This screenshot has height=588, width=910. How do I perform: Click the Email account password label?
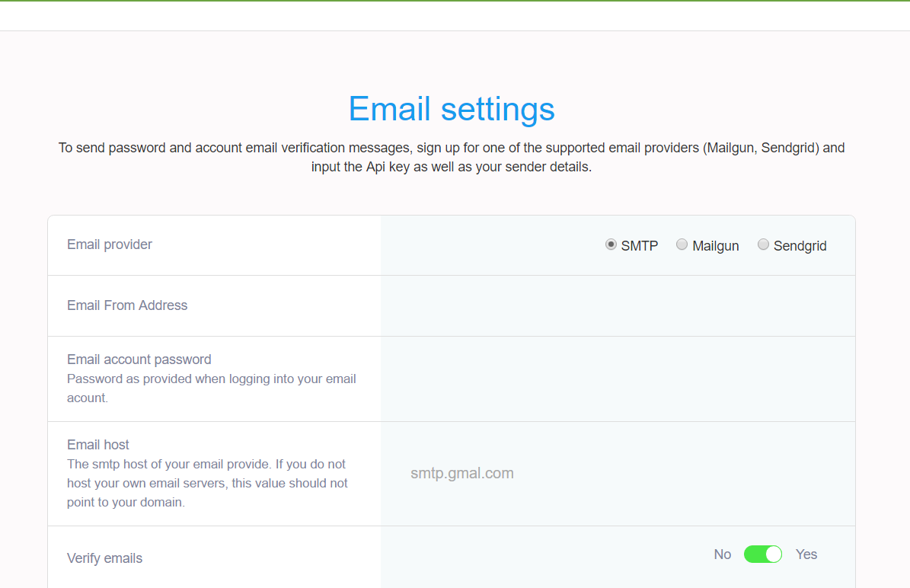(x=139, y=360)
